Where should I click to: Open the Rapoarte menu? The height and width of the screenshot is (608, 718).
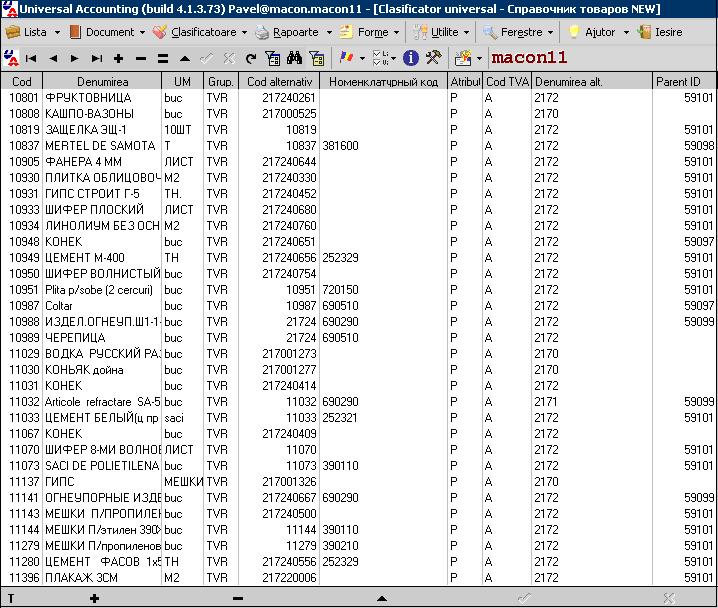[x=294, y=32]
